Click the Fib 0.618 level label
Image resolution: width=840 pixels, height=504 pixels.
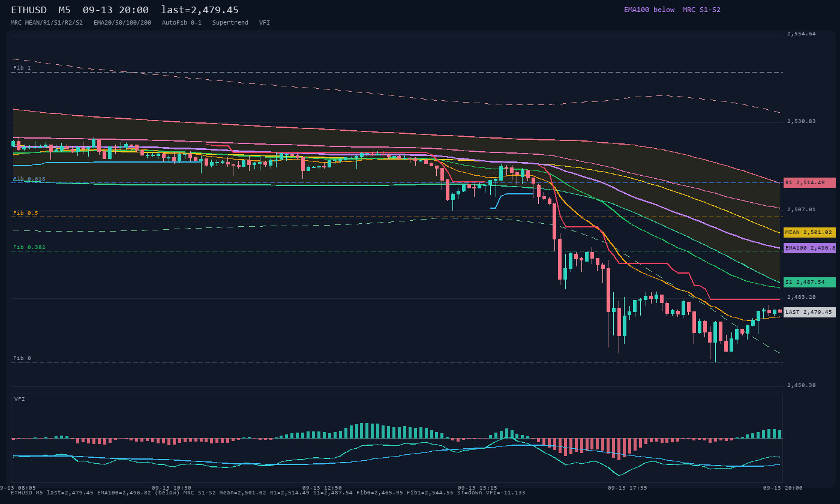29,179
